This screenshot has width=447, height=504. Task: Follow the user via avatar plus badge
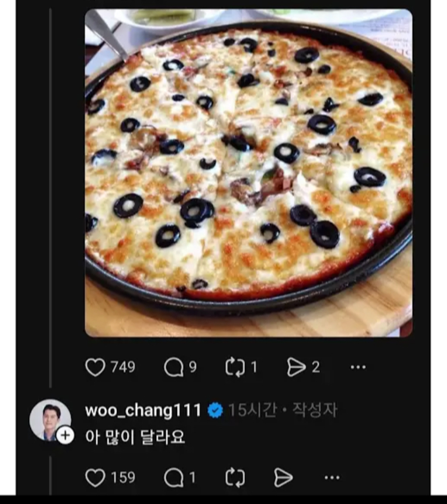click(x=65, y=435)
